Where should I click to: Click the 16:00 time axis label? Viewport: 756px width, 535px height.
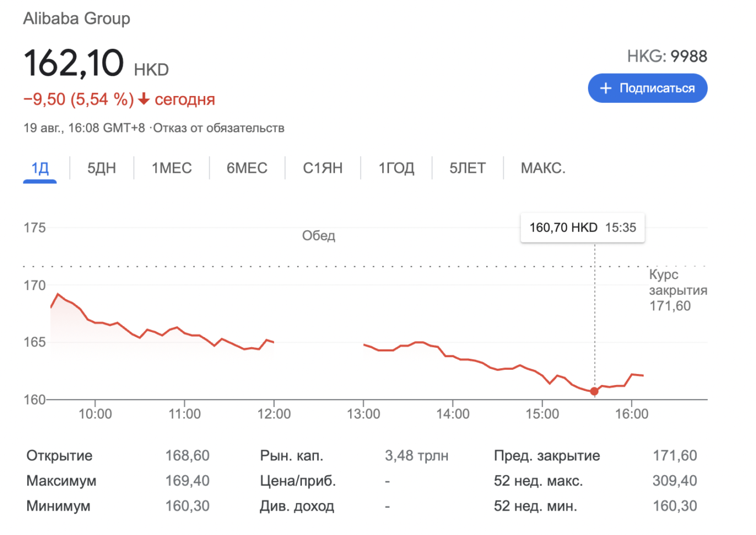pos(632,415)
